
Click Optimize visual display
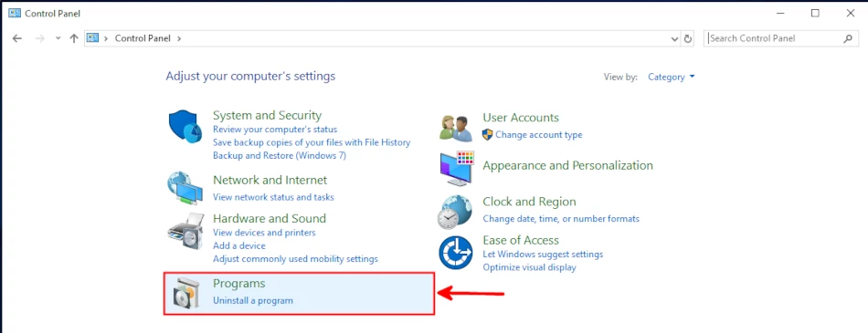[x=529, y=267]
